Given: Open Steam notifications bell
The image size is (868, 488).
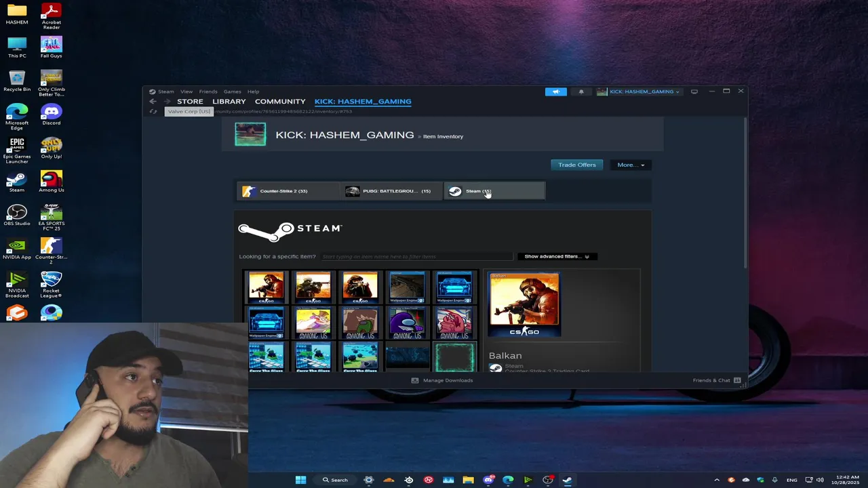Looking at the screenshot, I should tap(581, 91).
